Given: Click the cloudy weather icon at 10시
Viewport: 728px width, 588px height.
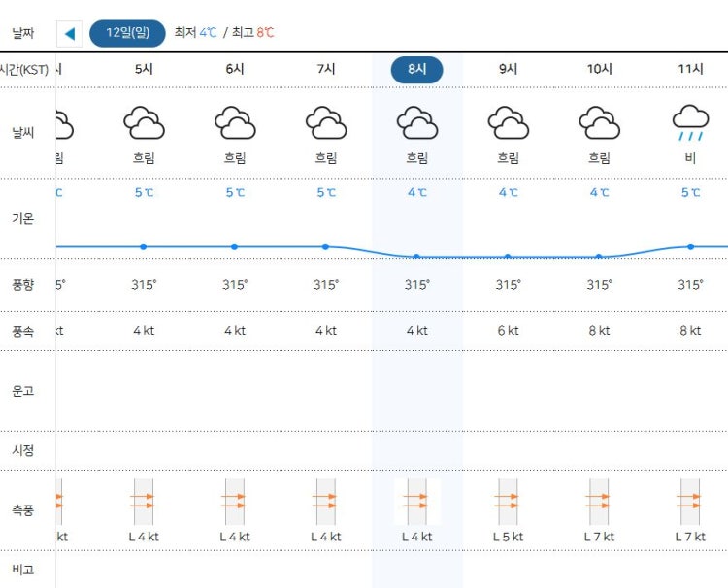Looking at the screenshot, I should [x=600, y=123].
